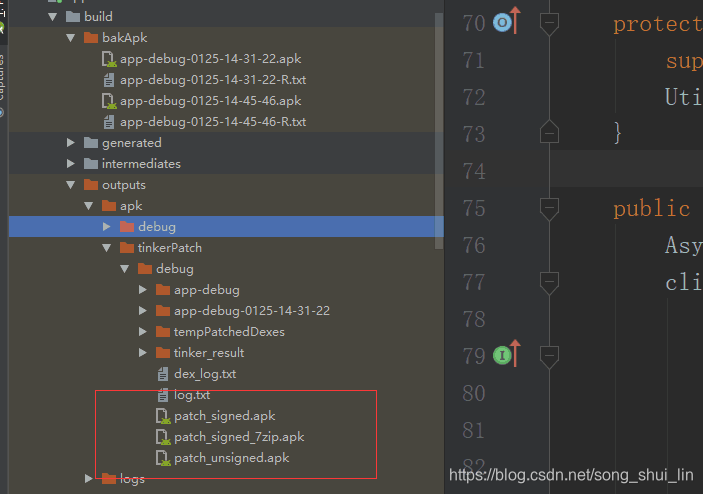The width and height of the screenshot is (703, 494).
Task: Click the tinkerPatch folder icon
Action: coord(127,247)
